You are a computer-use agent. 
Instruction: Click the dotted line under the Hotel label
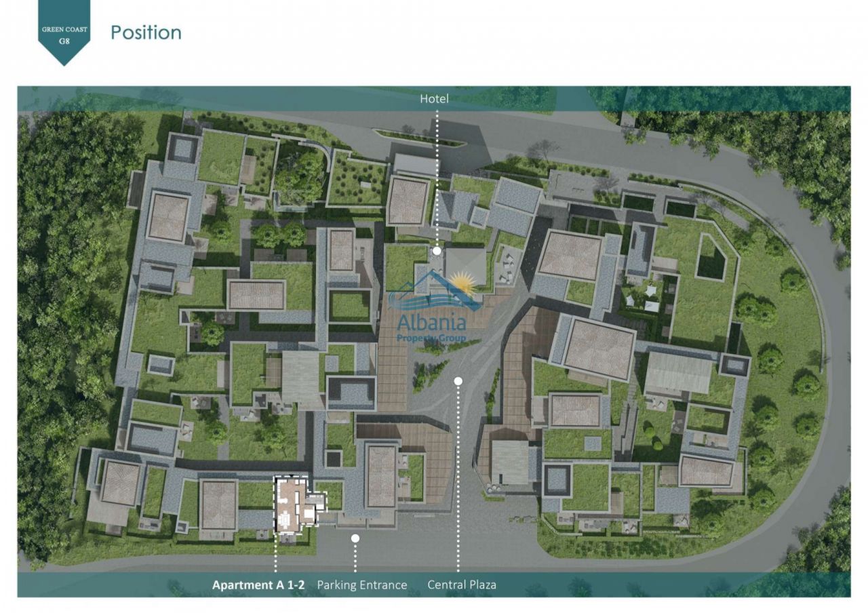point(437,176)
